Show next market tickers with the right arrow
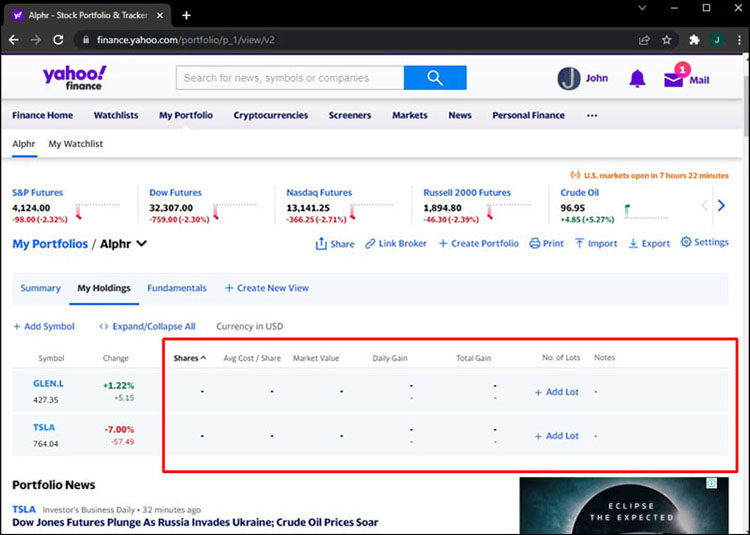Screen dimensions: 750x535 721,206
